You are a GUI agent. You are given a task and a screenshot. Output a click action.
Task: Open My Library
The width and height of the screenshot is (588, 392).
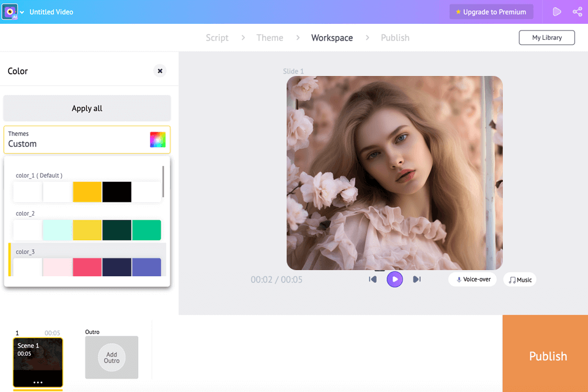[547, 37]
